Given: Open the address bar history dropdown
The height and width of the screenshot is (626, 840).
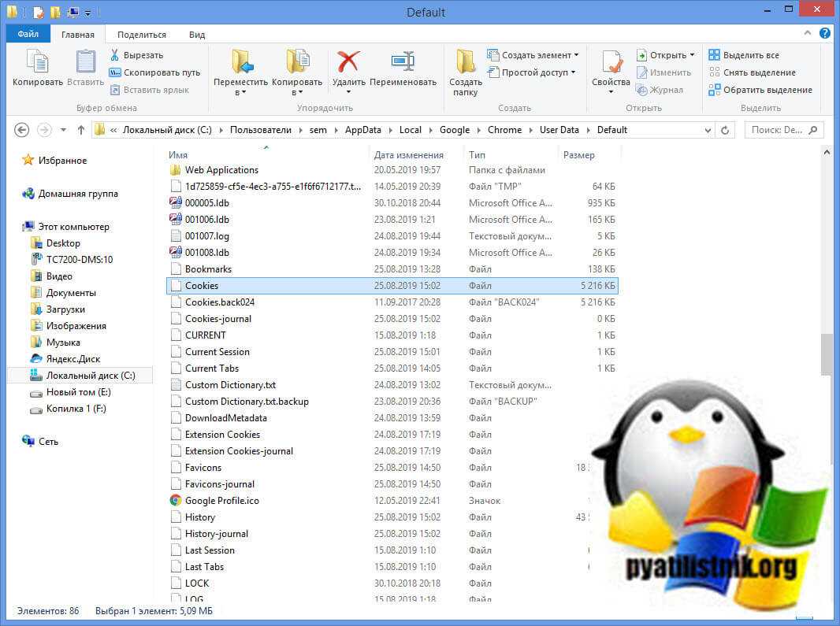Looking at the screenshot, I should coord(707,130).
